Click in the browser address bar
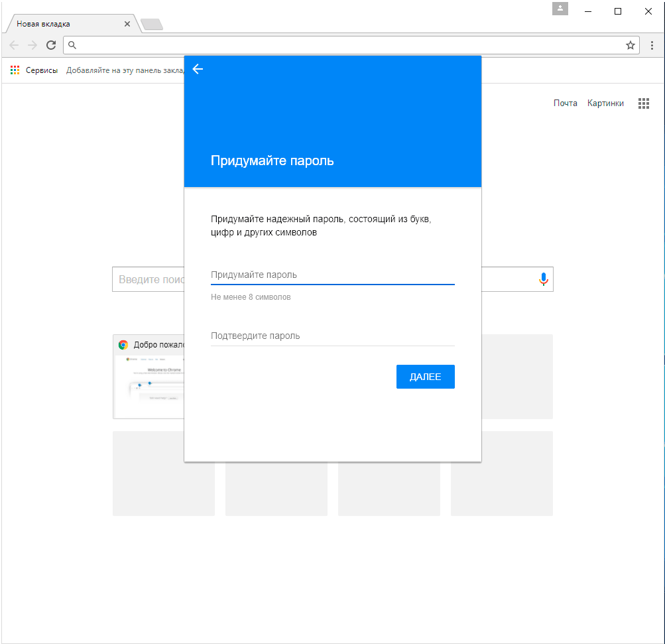 [x=345, y=45]
